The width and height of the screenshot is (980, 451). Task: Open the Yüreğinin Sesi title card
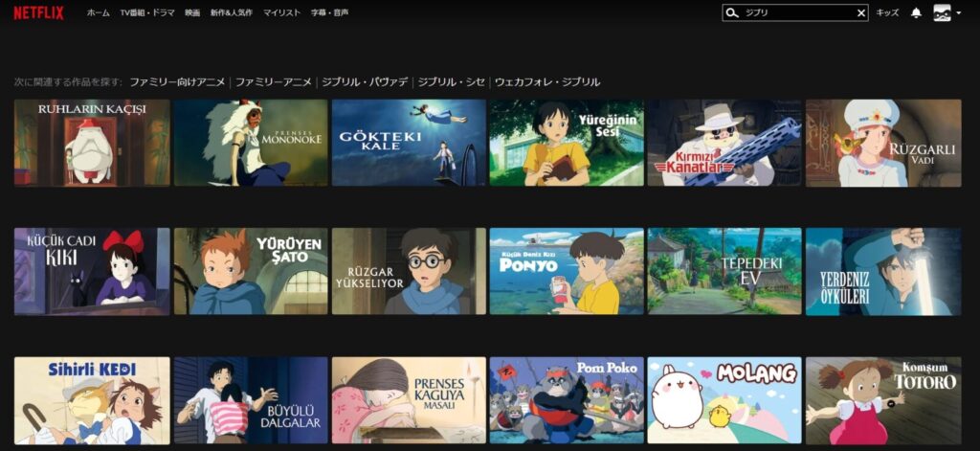pos(567,143)
